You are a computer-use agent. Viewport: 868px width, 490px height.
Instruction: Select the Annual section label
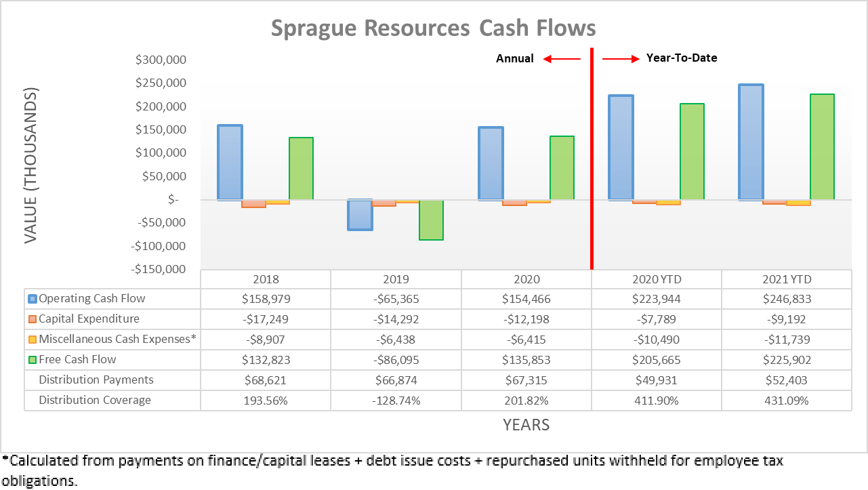coord(515,58)
